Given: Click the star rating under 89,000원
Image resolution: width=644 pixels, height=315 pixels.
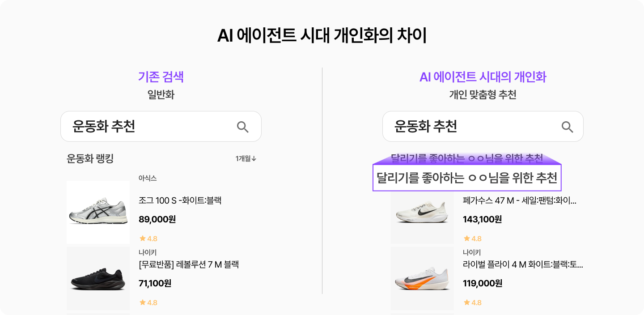Looking at the screenshot, I should (x=148, y=238).
